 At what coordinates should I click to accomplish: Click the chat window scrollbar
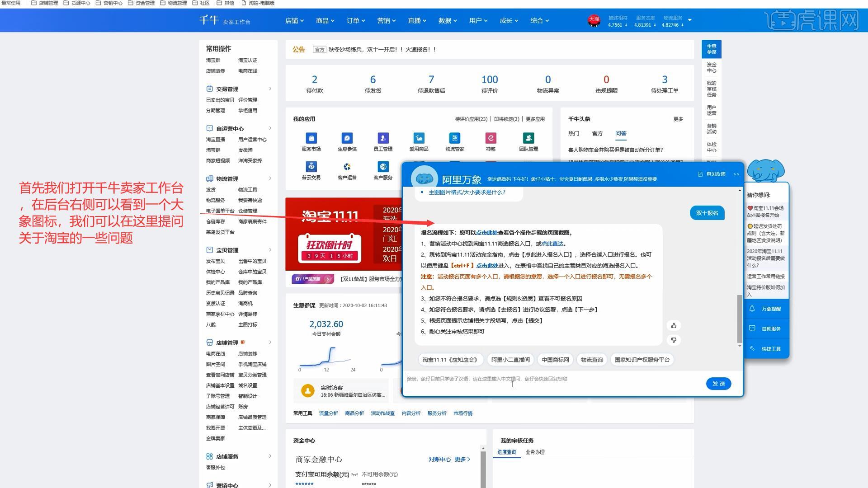point(740,319)
